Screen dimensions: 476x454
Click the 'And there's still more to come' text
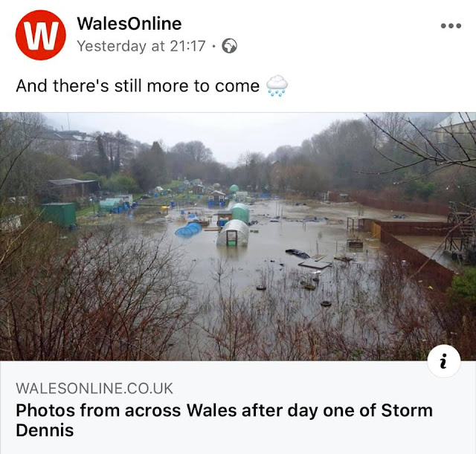tap(138, 86)
